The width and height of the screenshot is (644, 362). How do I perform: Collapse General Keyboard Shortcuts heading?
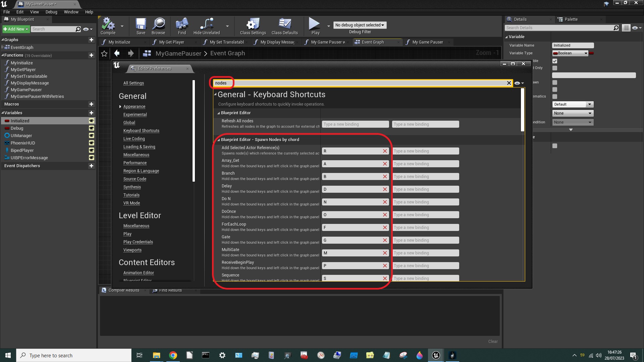pyautogui.click(x=215, y=94)
